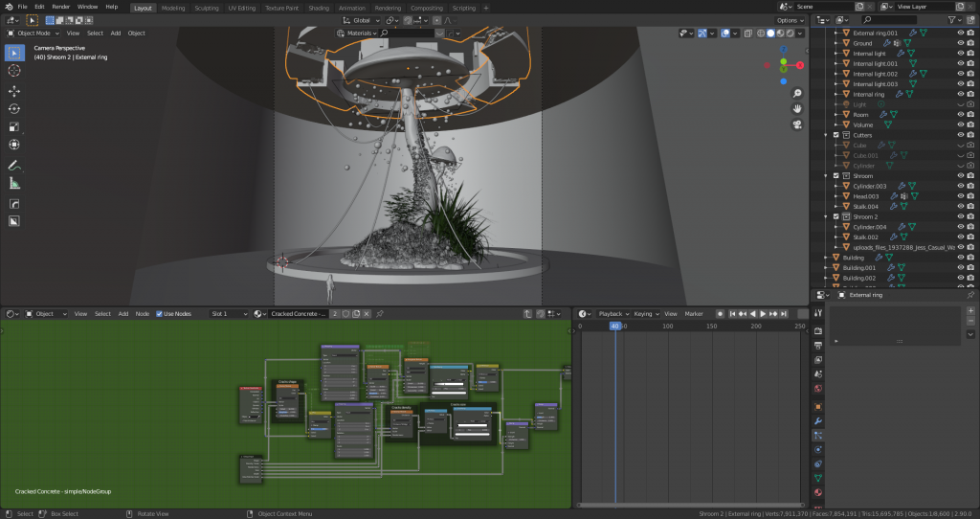Uncheck the Cutters collection checkbox
Screen dimensions: 980x519
[836, 135]
